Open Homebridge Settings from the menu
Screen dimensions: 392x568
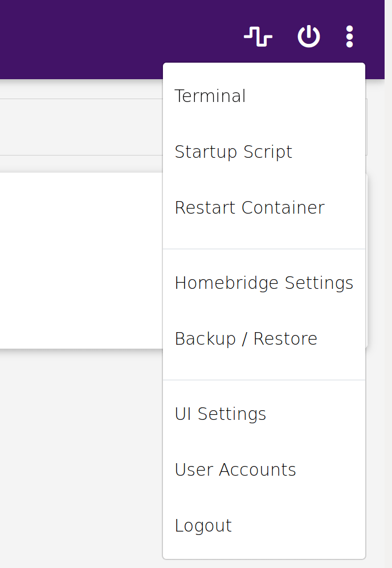coord(264,283)
